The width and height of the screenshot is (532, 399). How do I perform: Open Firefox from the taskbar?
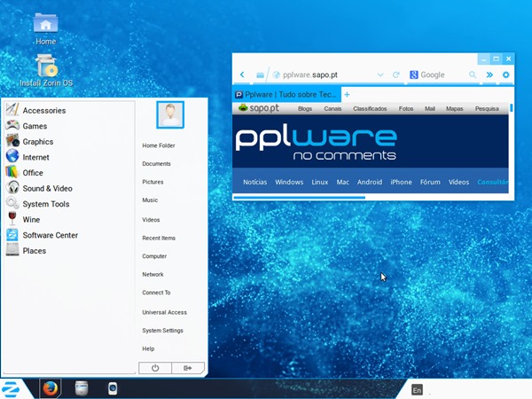point(51,388)
